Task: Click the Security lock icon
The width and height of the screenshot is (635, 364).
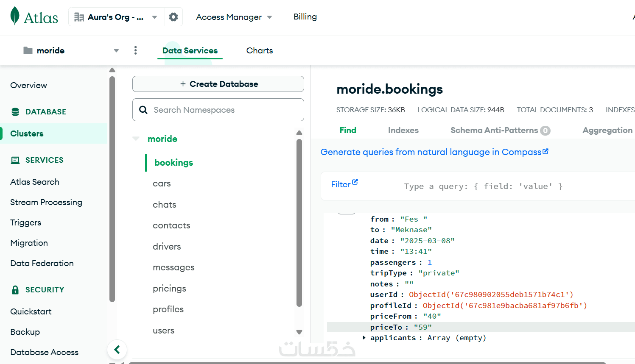Action: tap(15, 290)
